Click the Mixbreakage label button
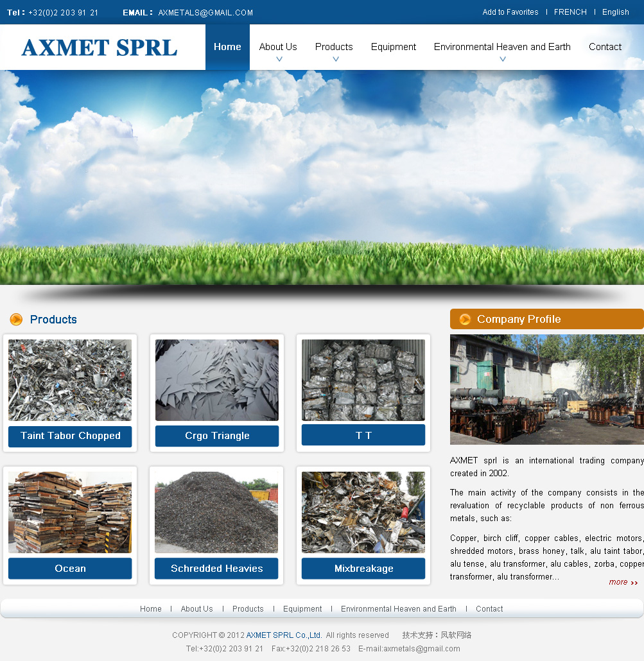The image size is (644, 661). 363,569
